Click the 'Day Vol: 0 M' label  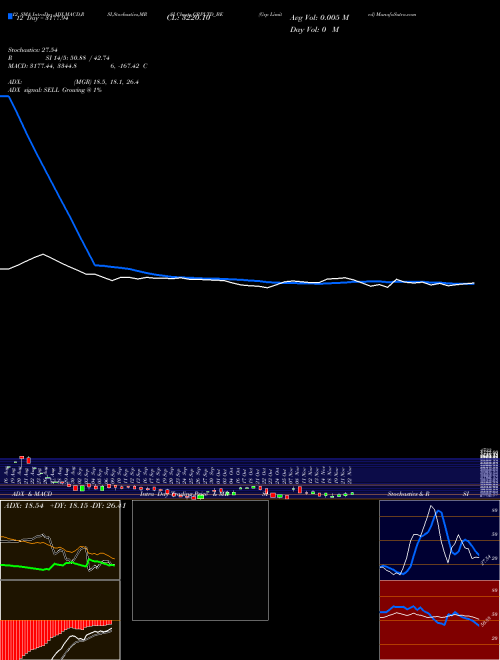pyautogui.click(x=314, y=30)
